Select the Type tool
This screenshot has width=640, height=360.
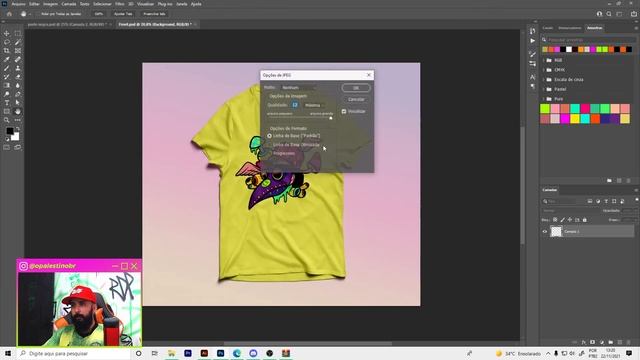click(x=7, y=103)
